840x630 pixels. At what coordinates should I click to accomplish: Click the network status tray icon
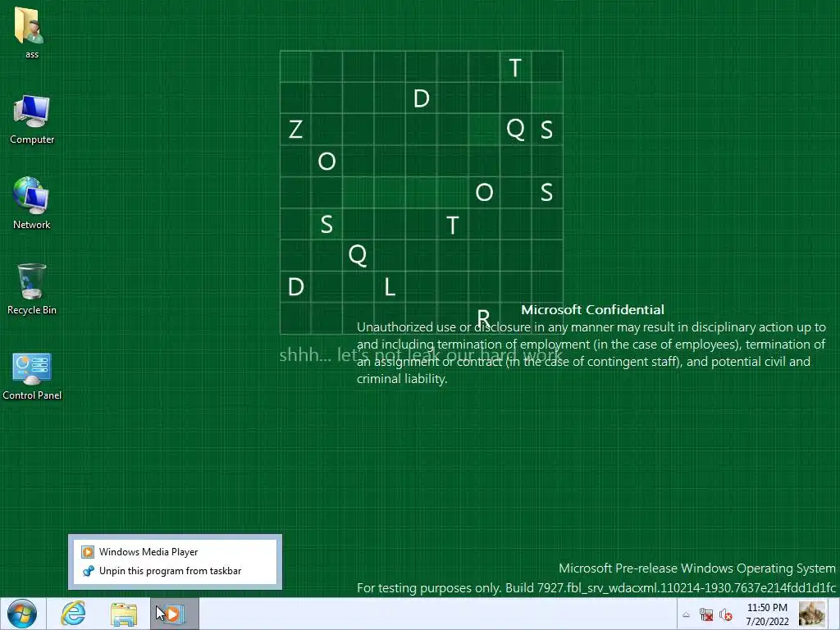point(706,615)
